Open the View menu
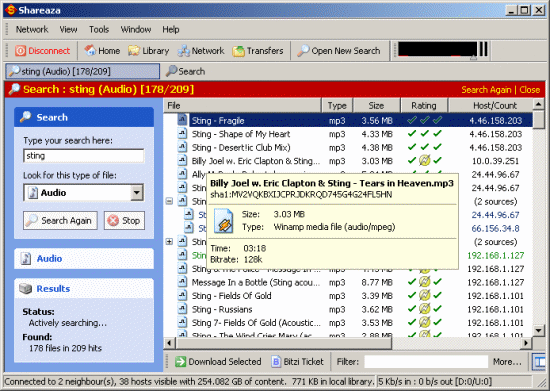Image resolution: width=550 pixels, height=391 pixels. click(x=68, y=29)
